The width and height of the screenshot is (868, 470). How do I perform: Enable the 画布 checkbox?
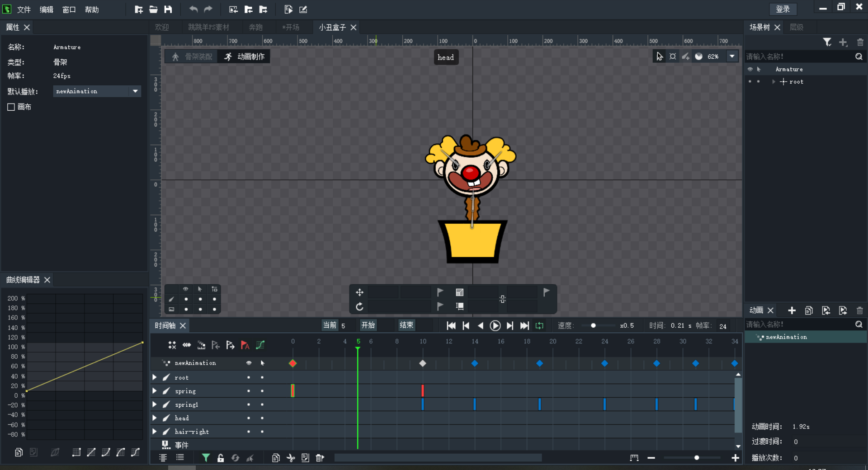point(11,107)
